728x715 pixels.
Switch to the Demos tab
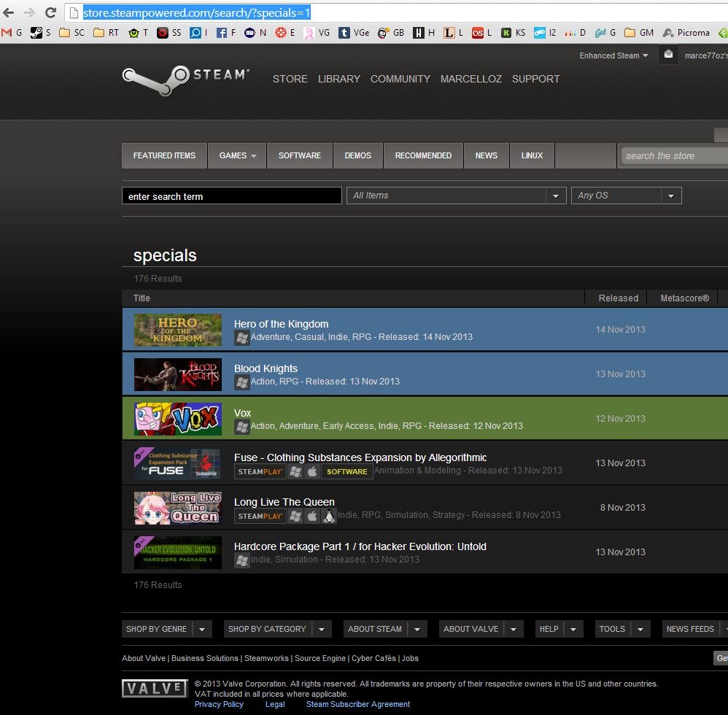[358, 155]
